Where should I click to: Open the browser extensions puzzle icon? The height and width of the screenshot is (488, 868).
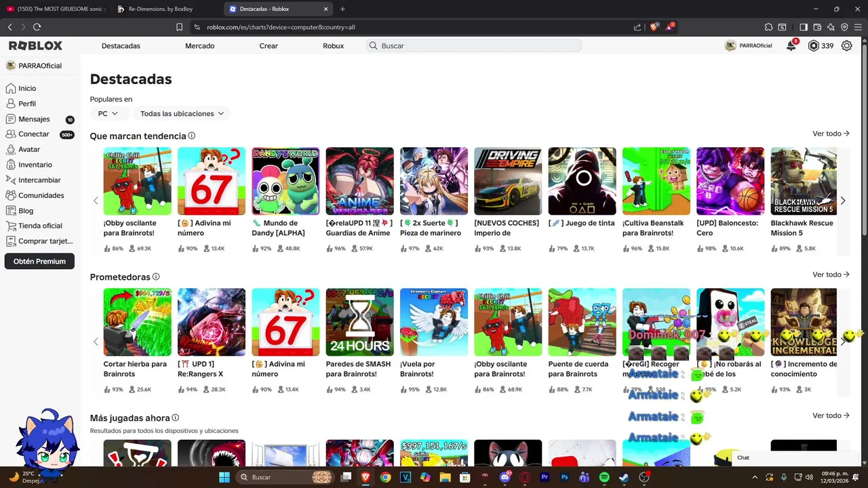(768, 27)
